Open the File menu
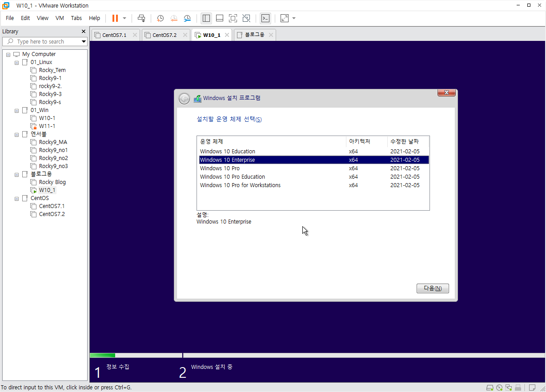This screenshot has height=392, width=546. (10, 18)
